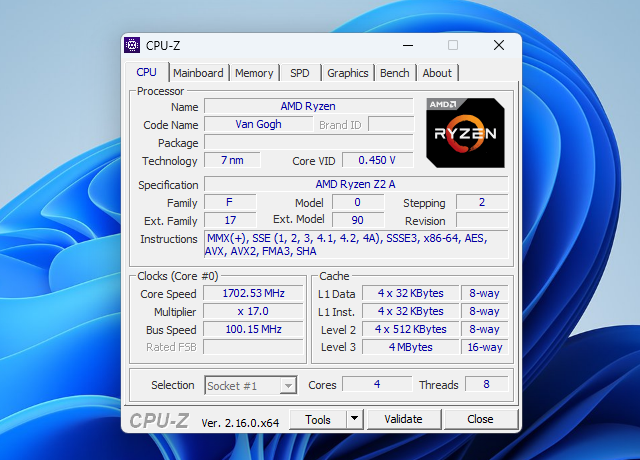Image resolution: width=640 pixels, height=460 pixels.
Task: Click the Code Name field Van Gogh
Action: pyautogui.click(x=258, y=125)
